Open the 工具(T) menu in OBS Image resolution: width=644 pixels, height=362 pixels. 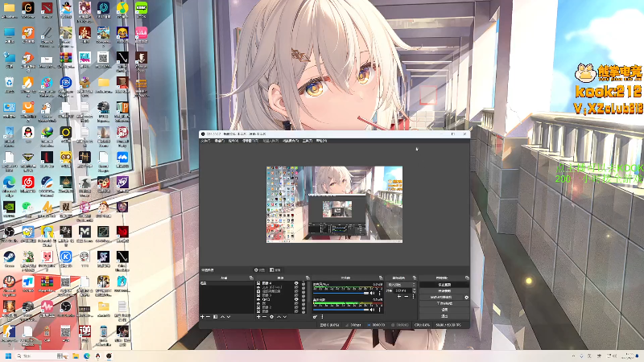click(308, 141)
